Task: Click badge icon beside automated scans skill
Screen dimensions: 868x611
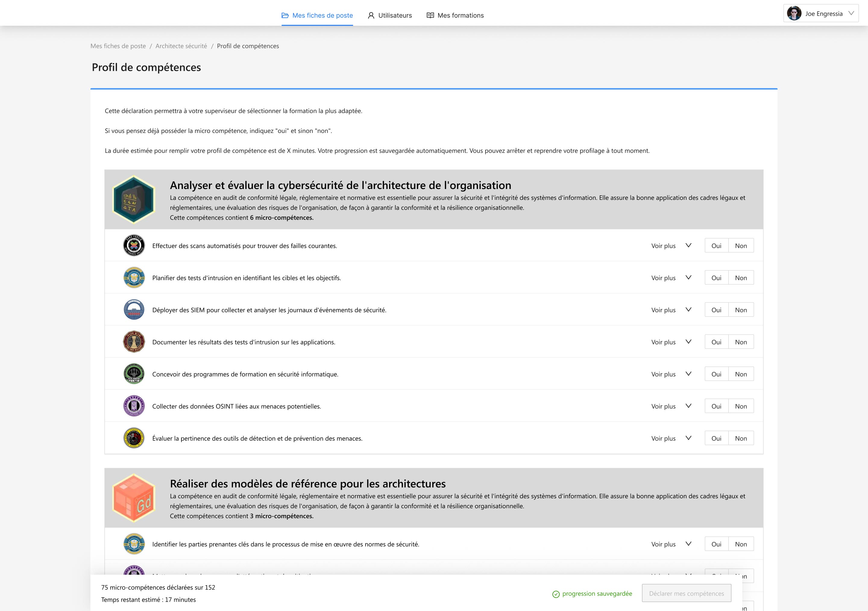Action: pos(134,245)
